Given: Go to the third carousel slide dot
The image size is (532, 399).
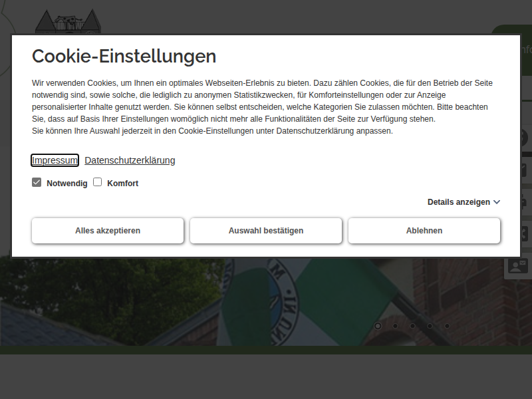Looking at the screenshot, I should click(412, 326).
